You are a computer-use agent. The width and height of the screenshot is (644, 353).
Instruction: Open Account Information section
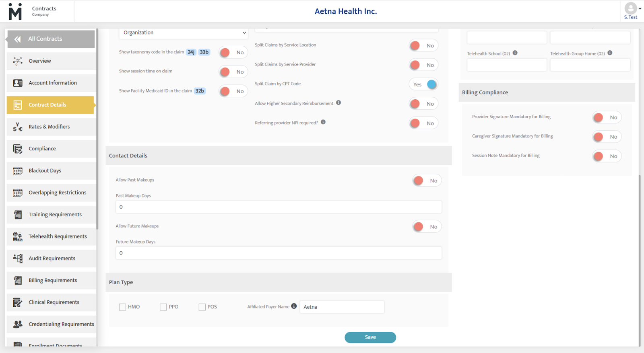(x=52, y=83)
